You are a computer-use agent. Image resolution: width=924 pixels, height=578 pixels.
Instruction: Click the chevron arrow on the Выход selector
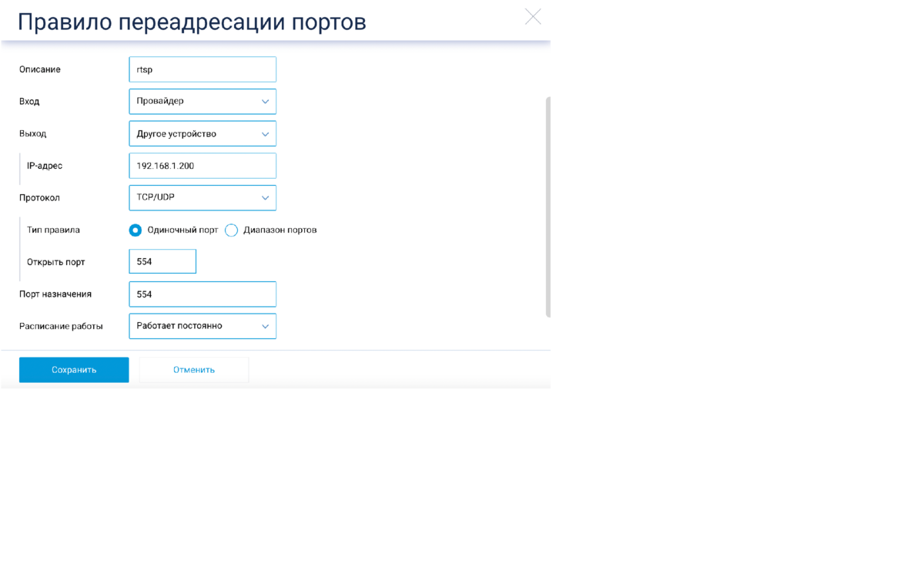265,133
